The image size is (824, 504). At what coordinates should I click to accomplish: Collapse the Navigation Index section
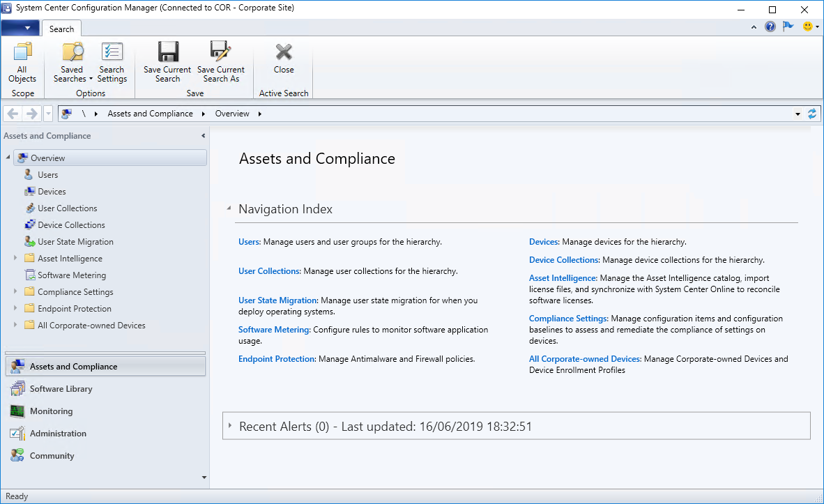(229, 208)
